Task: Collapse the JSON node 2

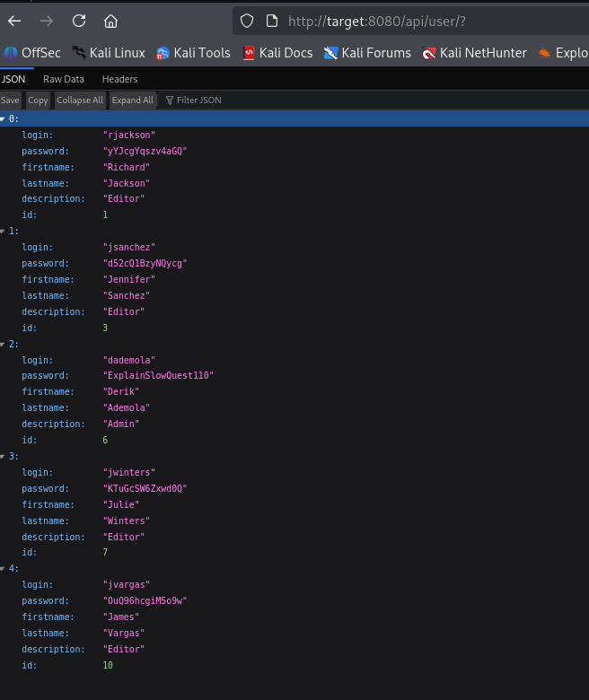Action: tap(3, 345)
